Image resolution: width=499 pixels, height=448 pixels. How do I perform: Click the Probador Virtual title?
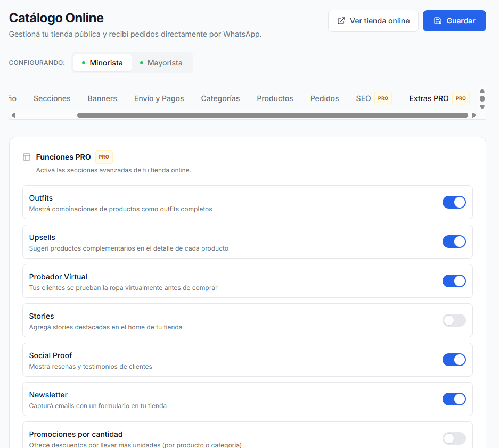tap(58, 277)
